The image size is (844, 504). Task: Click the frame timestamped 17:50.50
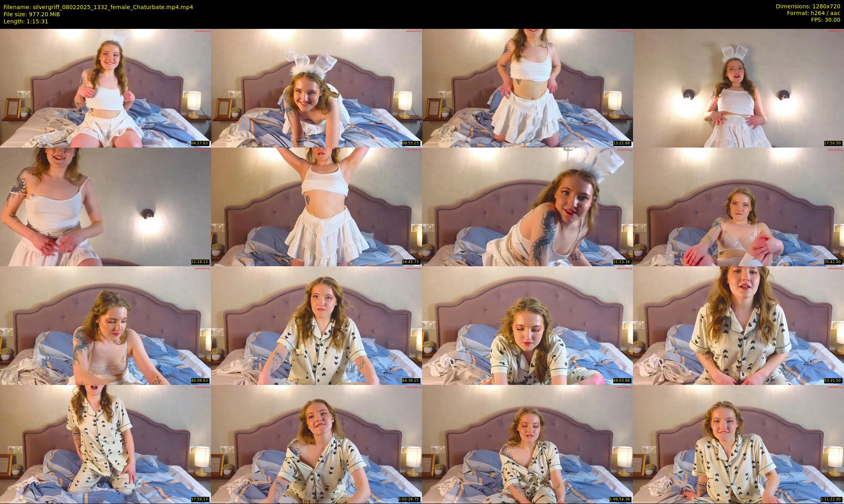738,88
